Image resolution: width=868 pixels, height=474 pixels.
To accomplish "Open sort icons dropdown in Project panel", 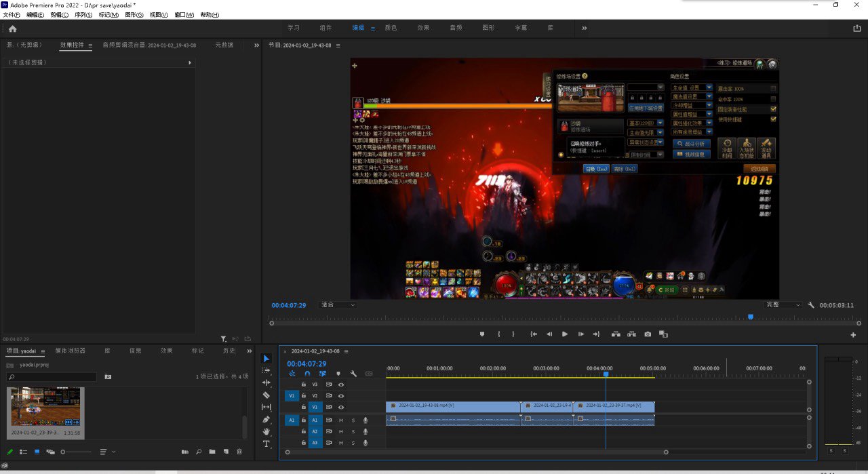I will click(x=108, y=452).
